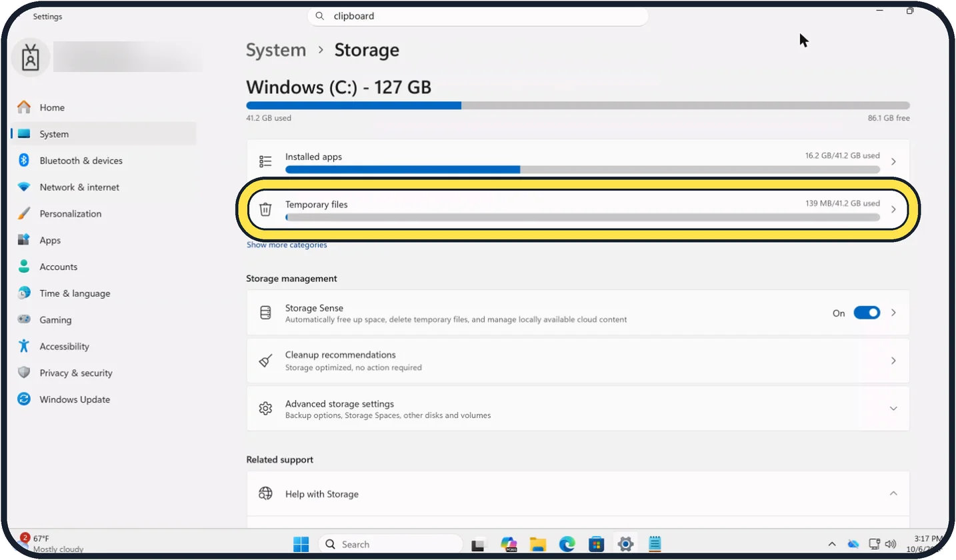Open the Bluetooth & devices icon
956x560 pixels.
click(x=24, y=161)
